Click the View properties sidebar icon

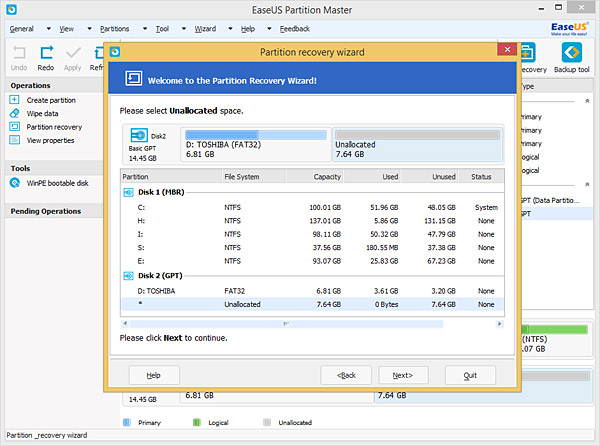14,140
